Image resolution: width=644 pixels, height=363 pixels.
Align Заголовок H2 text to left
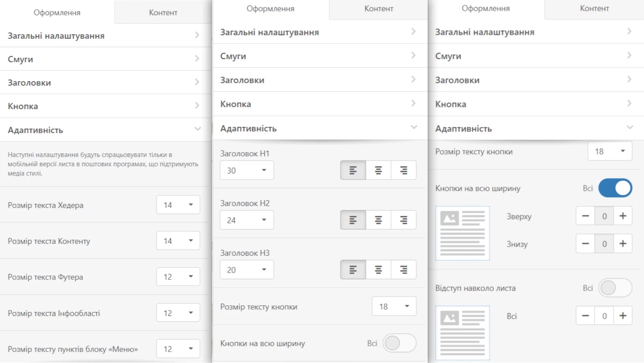353,220
